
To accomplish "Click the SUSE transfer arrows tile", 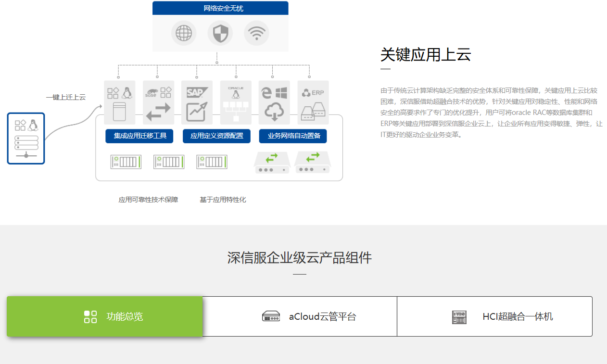I will [158, 102].
